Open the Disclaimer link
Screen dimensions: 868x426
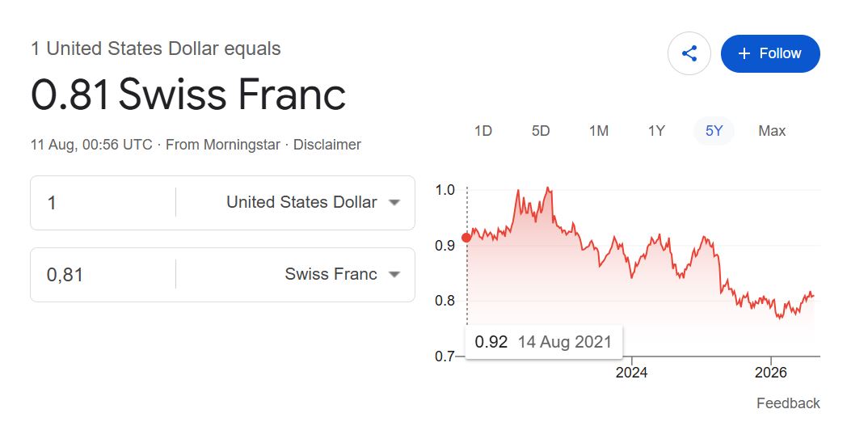(x=327, y=146)
